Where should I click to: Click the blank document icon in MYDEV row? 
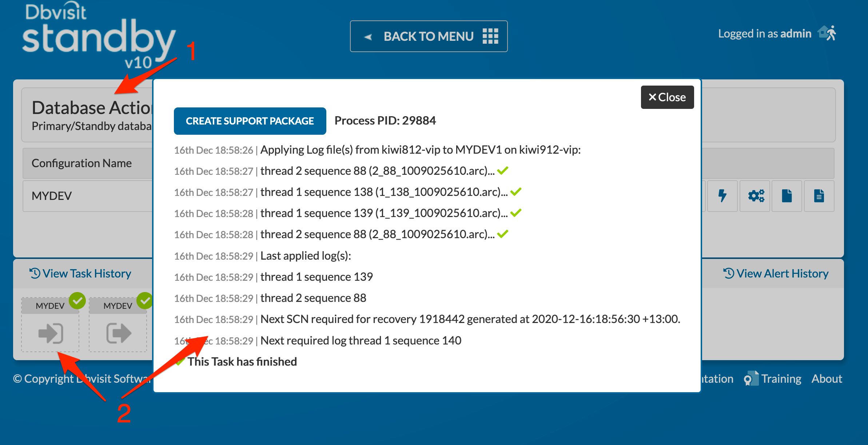pos(787,196)
